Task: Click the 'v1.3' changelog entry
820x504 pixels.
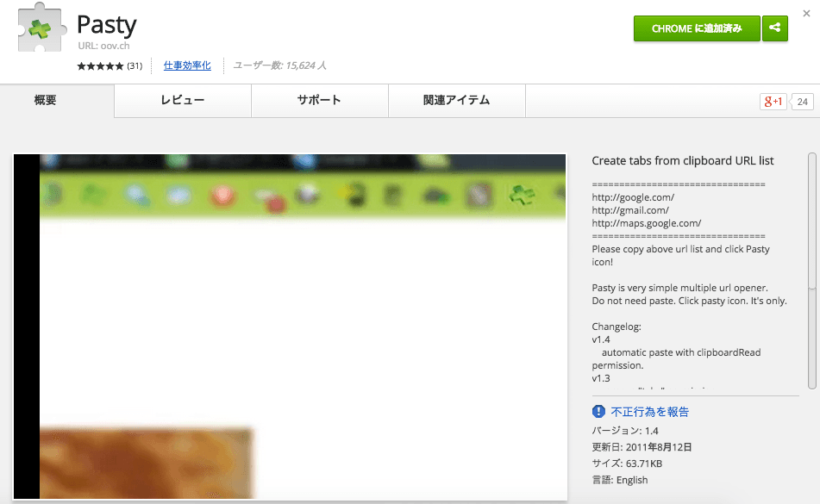Action: 601,378
